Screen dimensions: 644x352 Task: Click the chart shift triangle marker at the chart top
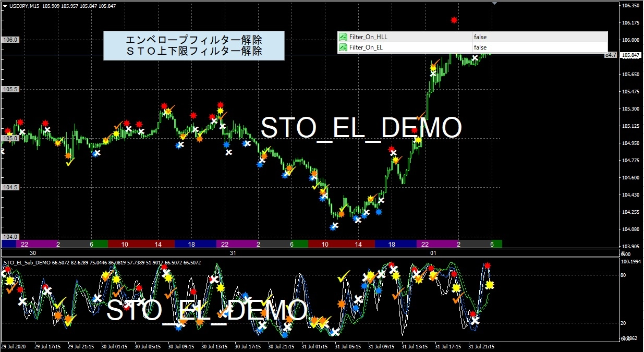494,4
